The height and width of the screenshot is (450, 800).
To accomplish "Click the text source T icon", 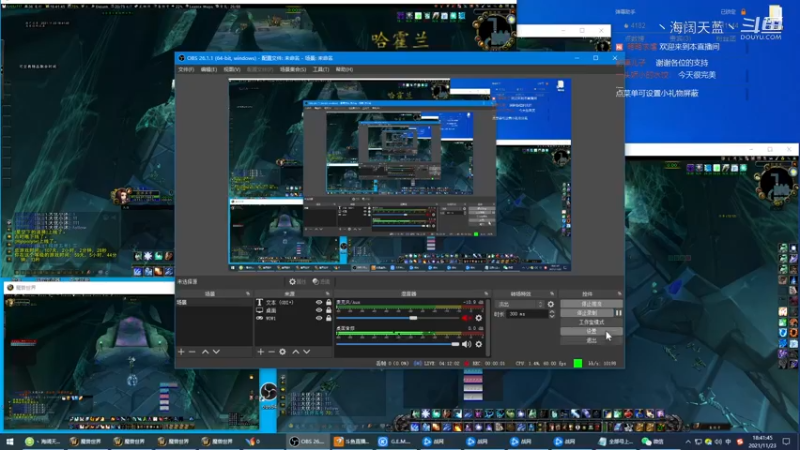I will click(x=259, y=303).
